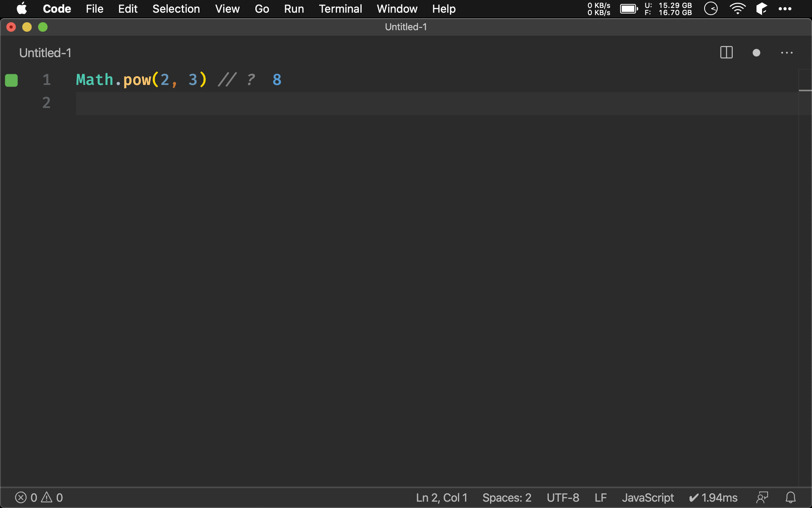Click the Spaces: 2 indentation setting

[x=506, y=497]
